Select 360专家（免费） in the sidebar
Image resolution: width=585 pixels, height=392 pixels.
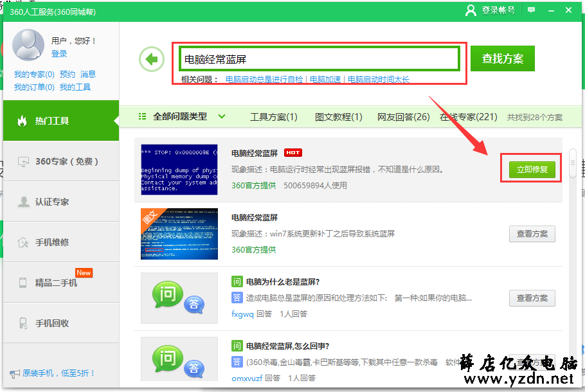pos(61,161)
